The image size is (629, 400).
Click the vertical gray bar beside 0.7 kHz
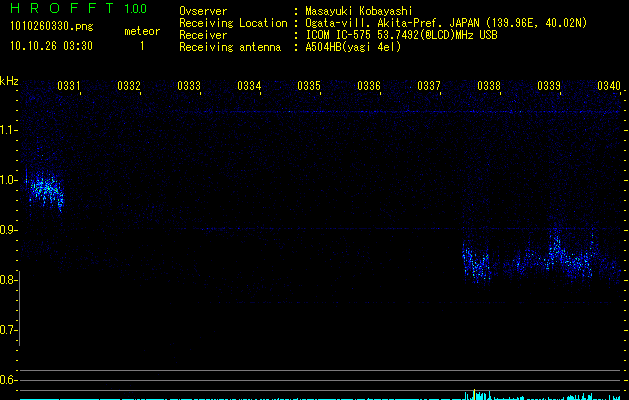pyautogui.click(x=19, y=308)
